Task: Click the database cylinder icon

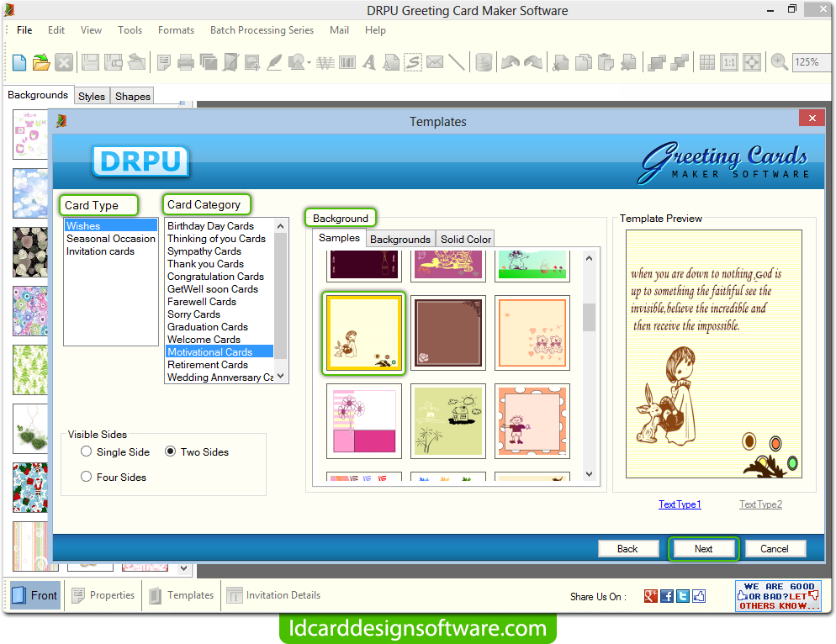Action: pyautogui.click(x=483, y=63)
